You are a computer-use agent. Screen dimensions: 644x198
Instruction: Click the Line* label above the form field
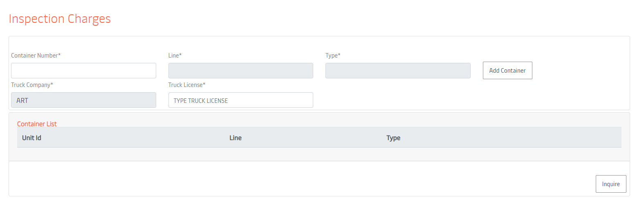tap(175, 56)
